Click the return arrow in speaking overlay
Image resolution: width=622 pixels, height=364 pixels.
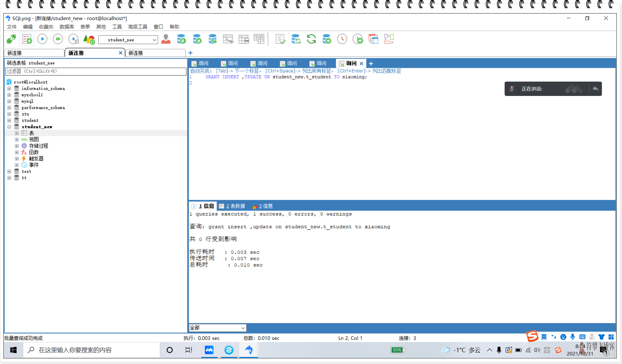[595, 89]
